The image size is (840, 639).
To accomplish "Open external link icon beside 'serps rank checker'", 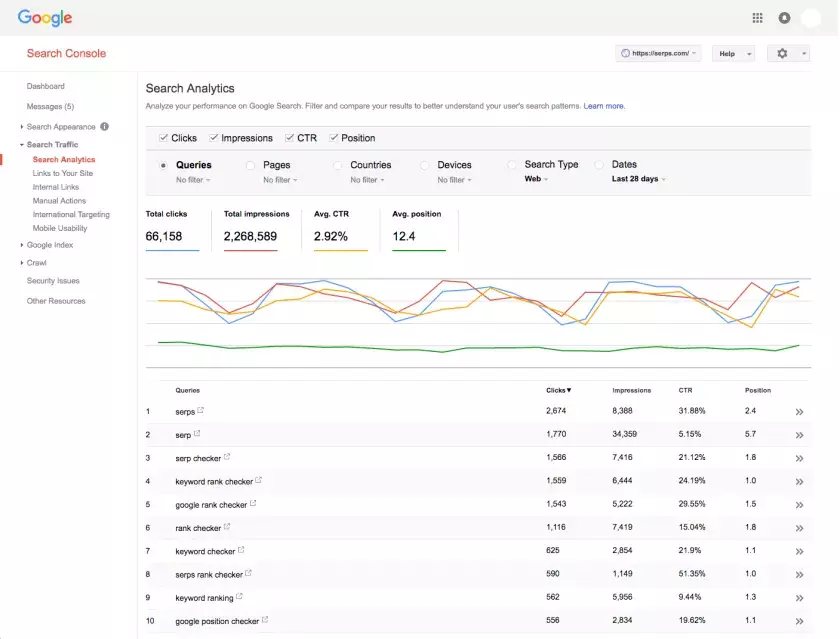I will [x=248, y=573].
